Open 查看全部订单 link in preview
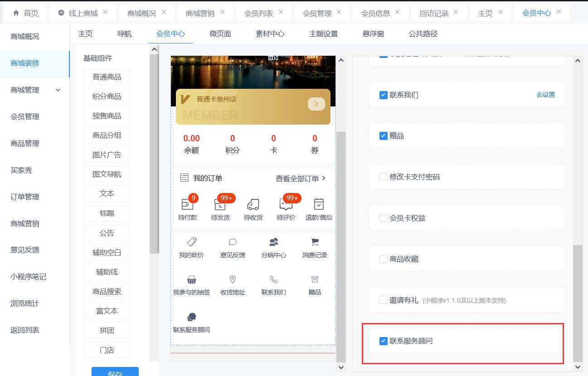The width and height of the screenshot is (588, 376). click(x=301, y=178)
